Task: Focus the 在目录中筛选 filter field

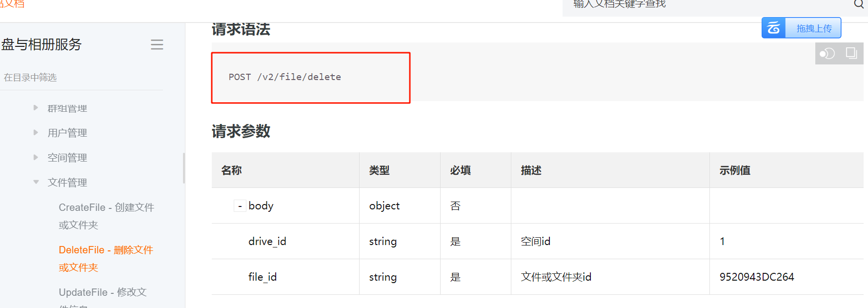Action: click(x=81, y=78)
